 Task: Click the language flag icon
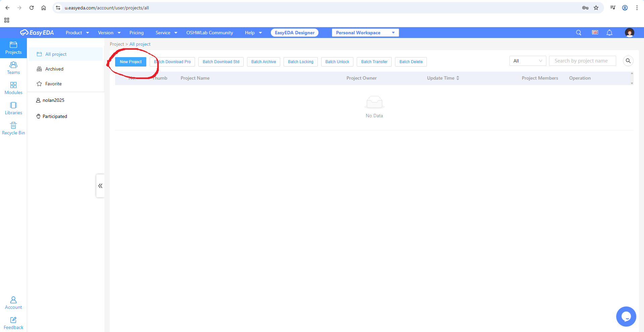(x=595, y=33)
